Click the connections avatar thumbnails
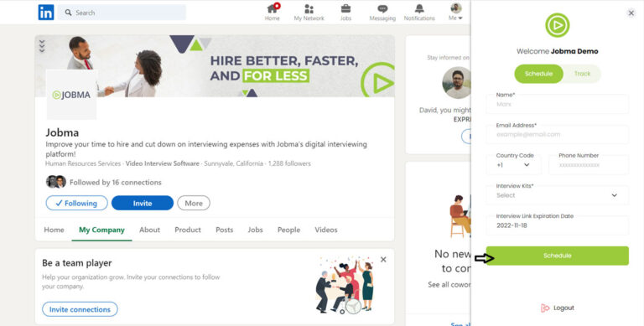Screen dimensions: 644x326 click(x=56, y=182)
